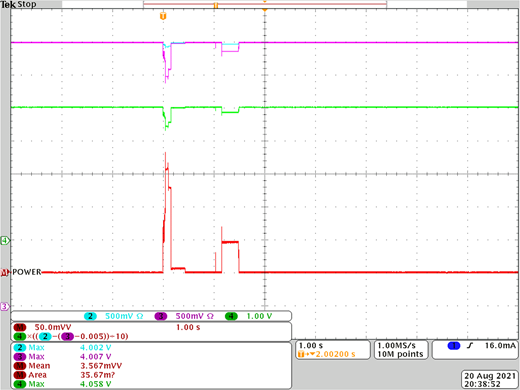Click the 4.002 V measurement value

tap(95, 348)
